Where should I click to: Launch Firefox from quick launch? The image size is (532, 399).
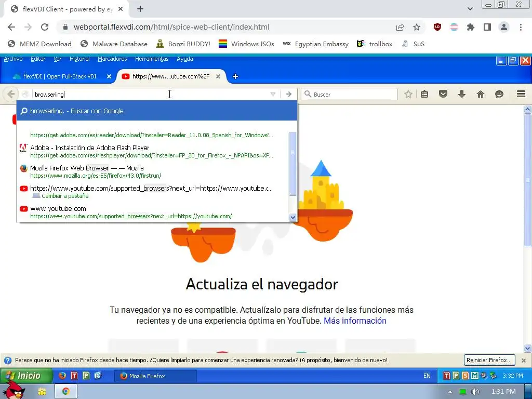(x=62, y=376)
